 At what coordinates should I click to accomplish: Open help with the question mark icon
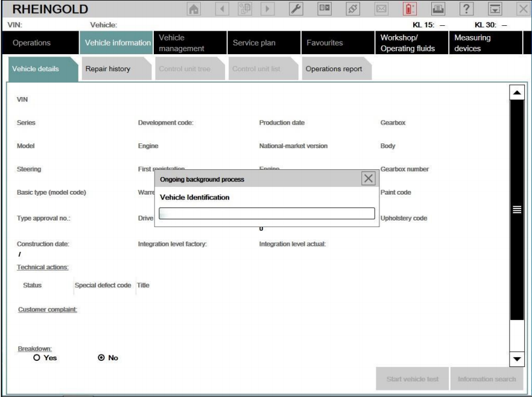(x=466, y=9)
